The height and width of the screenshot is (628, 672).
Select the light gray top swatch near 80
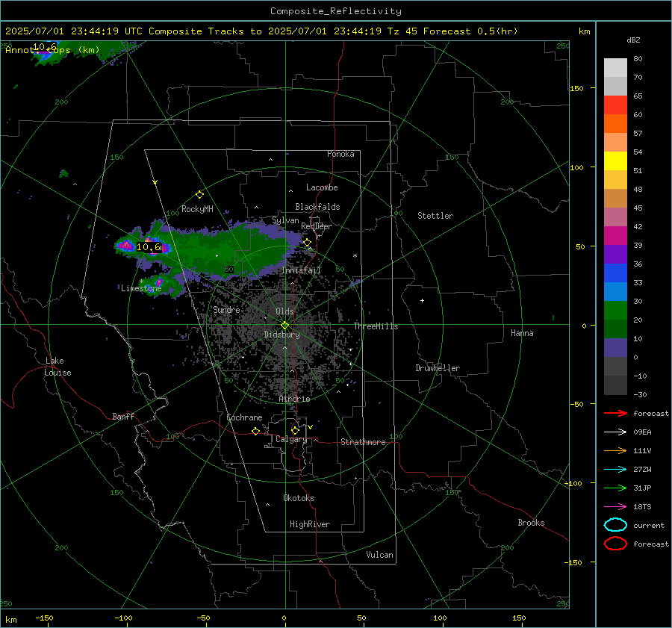pos(615,68)
